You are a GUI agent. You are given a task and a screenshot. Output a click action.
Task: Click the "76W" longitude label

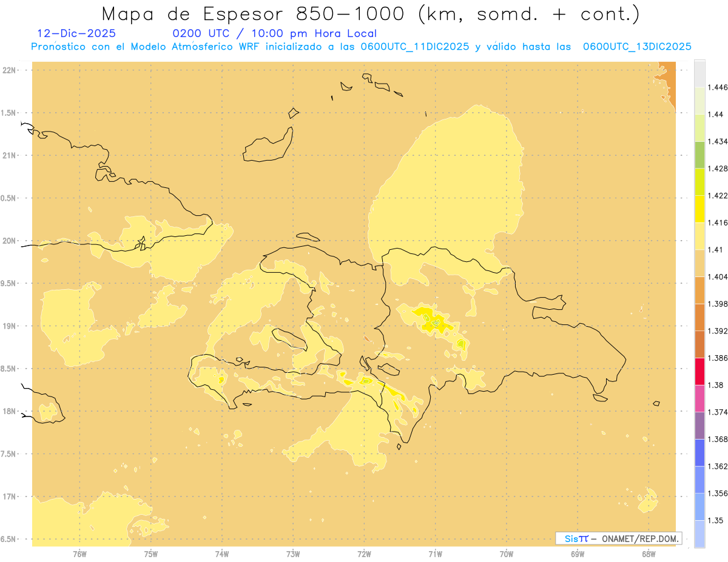click(x=79, y=554)
